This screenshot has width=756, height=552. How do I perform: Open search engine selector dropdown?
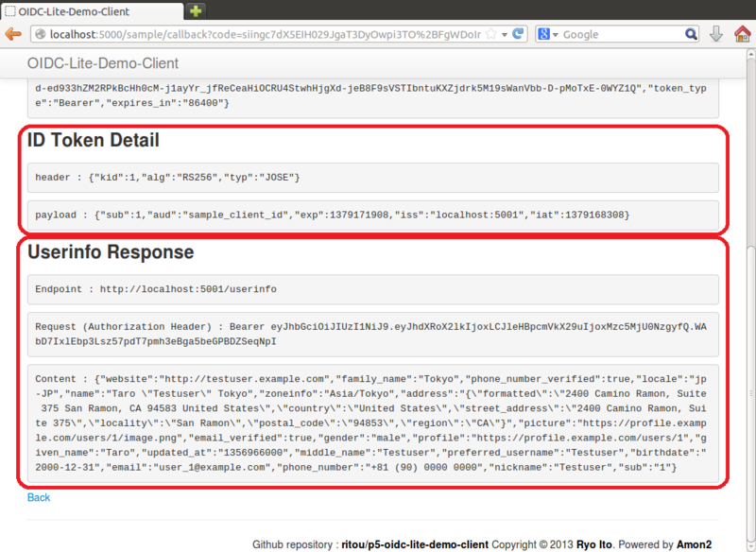coord(548,34)
